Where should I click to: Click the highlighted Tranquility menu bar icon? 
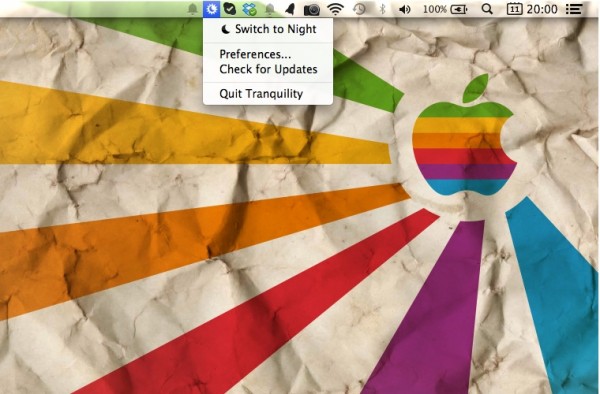[x=212, y=9]
